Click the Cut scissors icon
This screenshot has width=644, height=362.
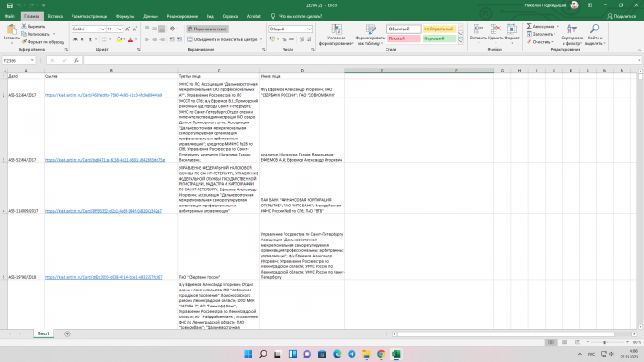pyautogui.click(x=24, y=26)
